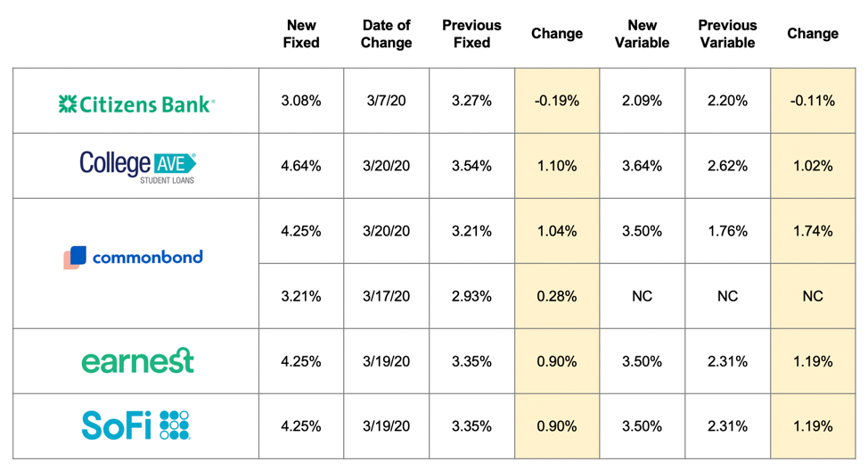Image resolution: width=868 pixels, height=470 pixels.
Task: Select the New Variable column header
Action: click(x=642, y=34)
